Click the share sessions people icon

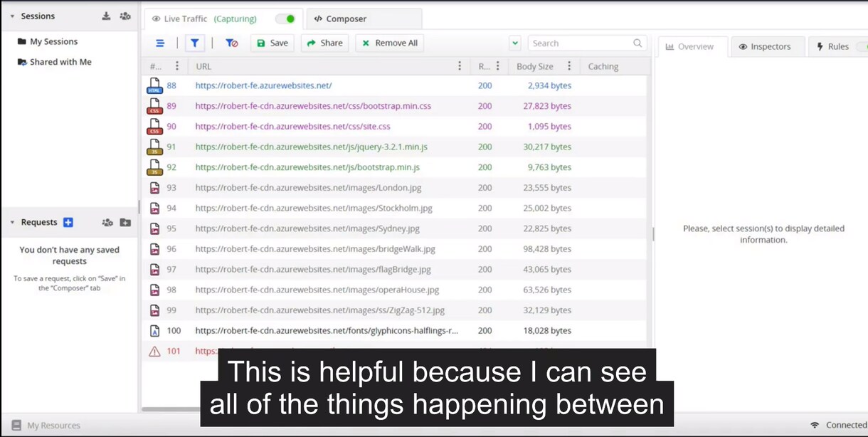click(125, 16)
